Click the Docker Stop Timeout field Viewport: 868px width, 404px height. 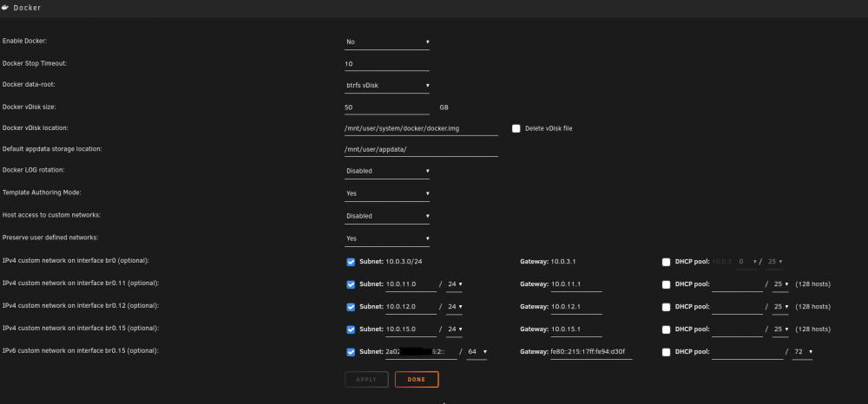pyautogui.click(x=387, y=63)
